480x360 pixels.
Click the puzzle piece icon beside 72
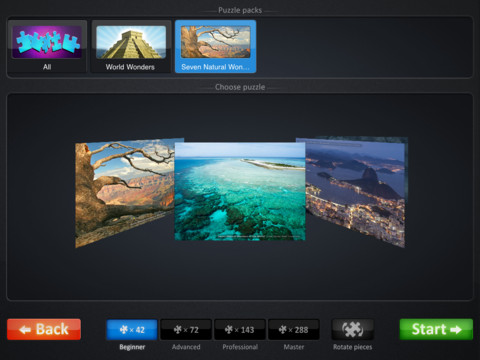pyautogui.click(x=178, y=330)
